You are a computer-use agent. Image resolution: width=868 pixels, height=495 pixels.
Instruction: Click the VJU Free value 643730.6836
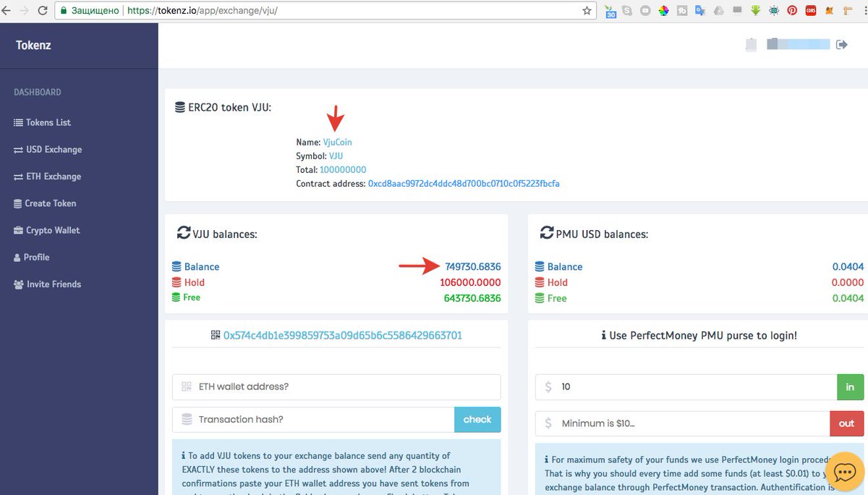tap(472, 297)
